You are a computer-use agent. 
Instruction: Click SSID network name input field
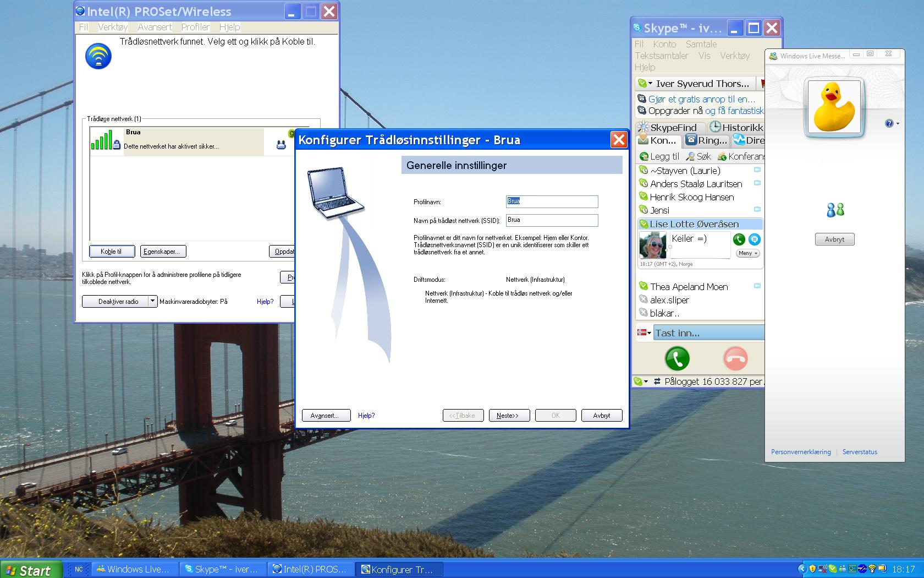[552, 220]
